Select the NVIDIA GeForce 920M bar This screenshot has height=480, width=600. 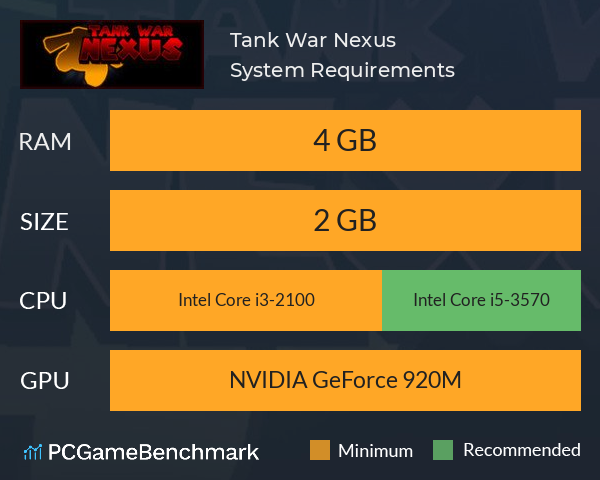click(x=345, y=380)
